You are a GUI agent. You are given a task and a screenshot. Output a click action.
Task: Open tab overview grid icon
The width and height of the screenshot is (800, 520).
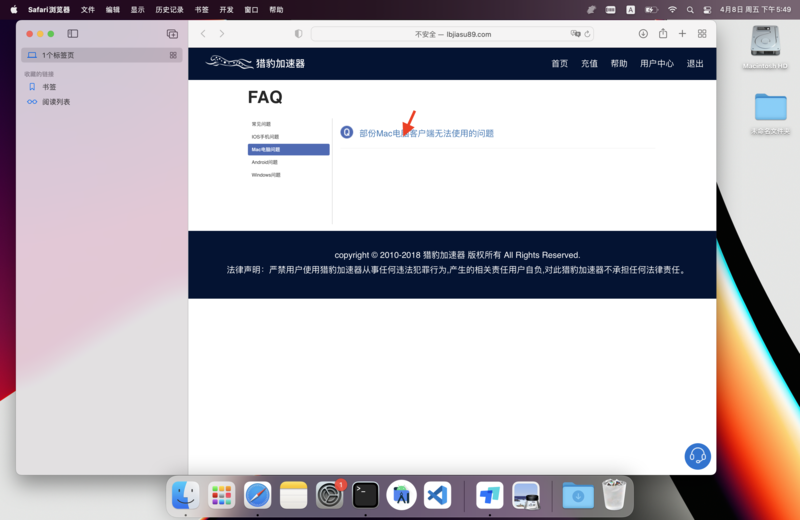702,34
